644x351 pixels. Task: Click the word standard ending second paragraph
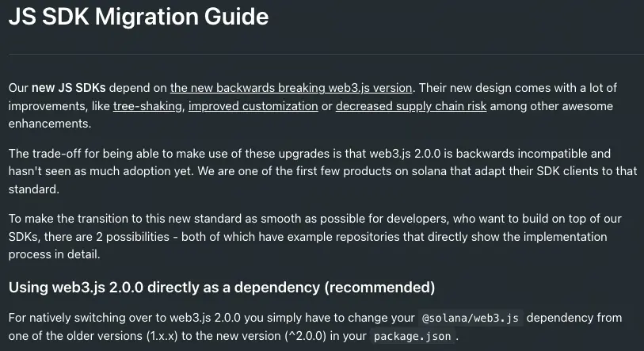(x=34, y=189)
